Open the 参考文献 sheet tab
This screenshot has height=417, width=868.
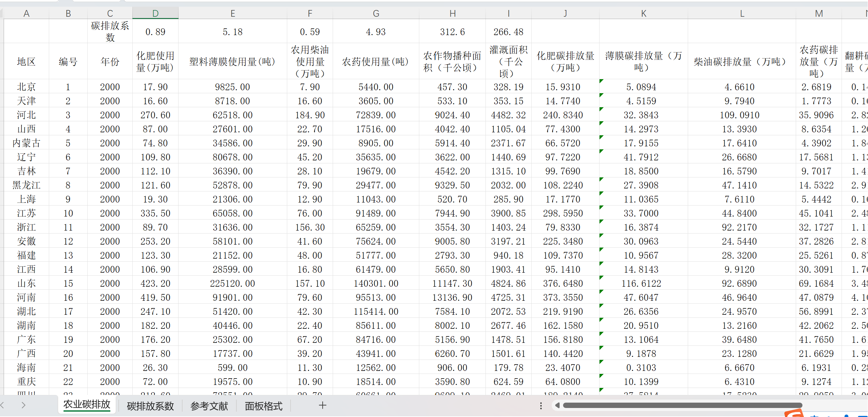[x=209, y=406]
